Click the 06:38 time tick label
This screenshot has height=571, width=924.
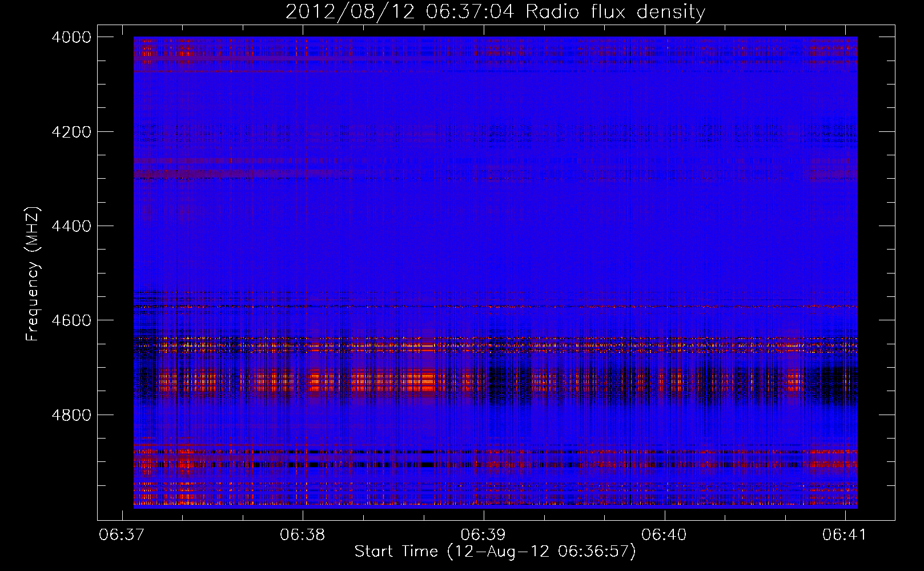(303, 535)
